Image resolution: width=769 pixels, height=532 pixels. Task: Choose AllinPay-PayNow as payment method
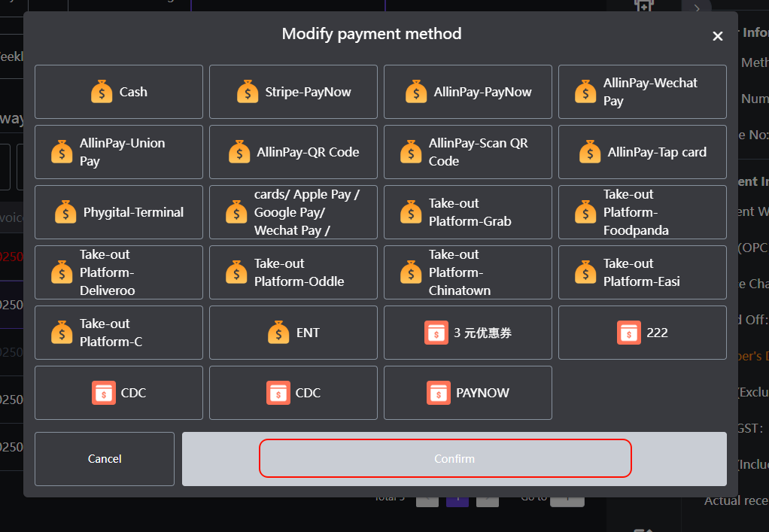tap(467, 92)
